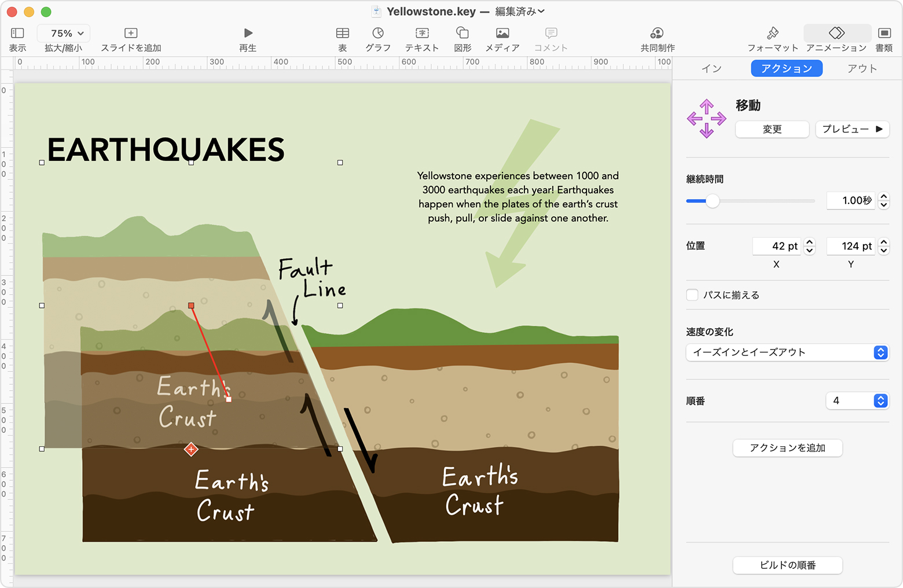Insert a table with 表 icon
The image size is (903, 588).
click(x=343, y=33)
